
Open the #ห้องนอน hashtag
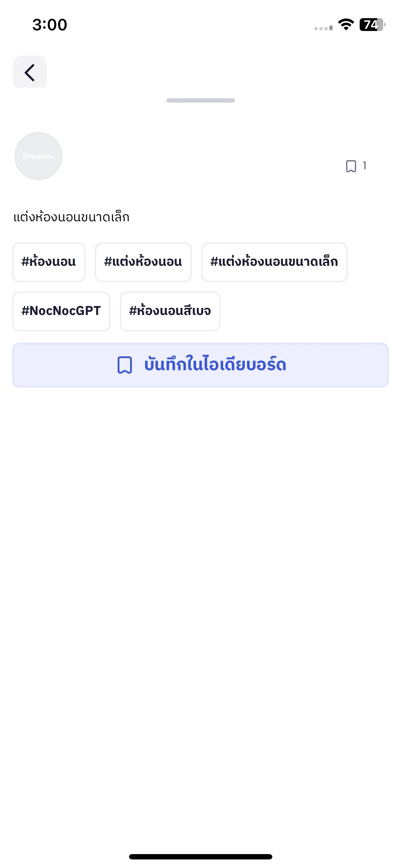pos(49,262)
